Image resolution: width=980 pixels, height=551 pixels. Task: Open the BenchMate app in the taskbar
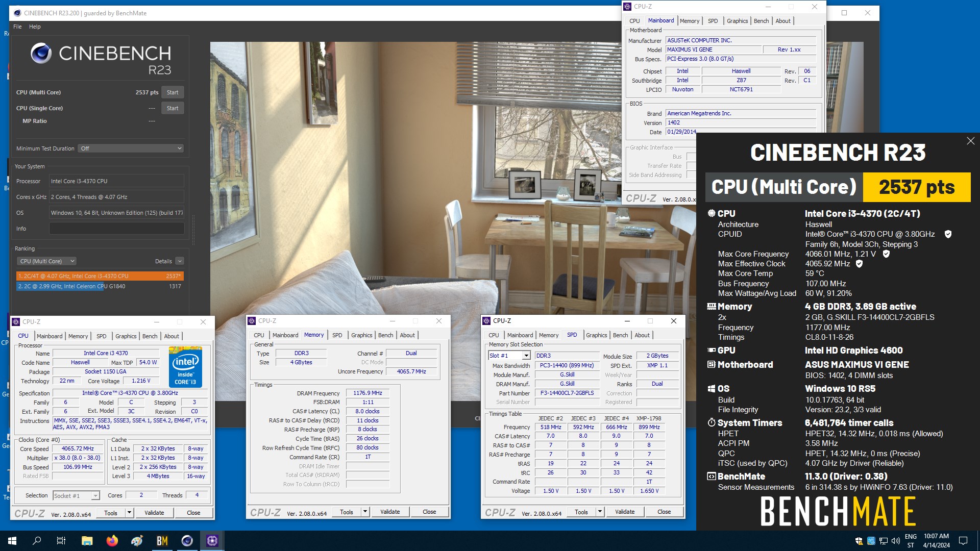(x=162, y=541)
